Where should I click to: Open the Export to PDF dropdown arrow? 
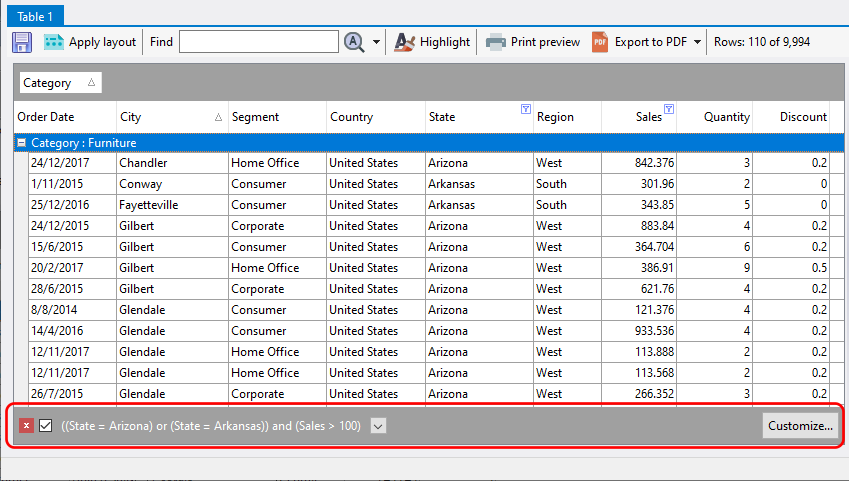pos(697,42)
